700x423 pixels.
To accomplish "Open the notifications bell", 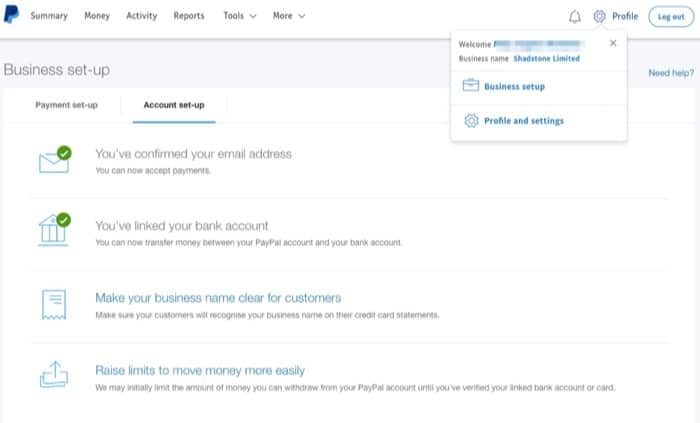I will pos(574,17).
